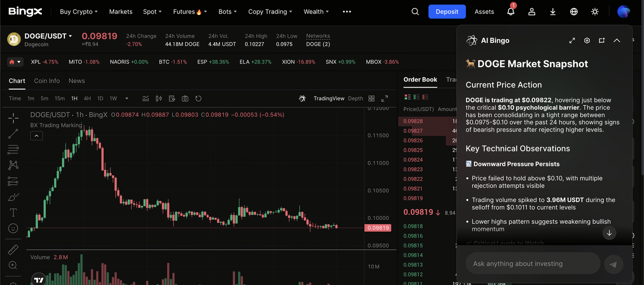Toggle light/dark theme sun icon
Screen dimensions: 644x285
point(595,12)
